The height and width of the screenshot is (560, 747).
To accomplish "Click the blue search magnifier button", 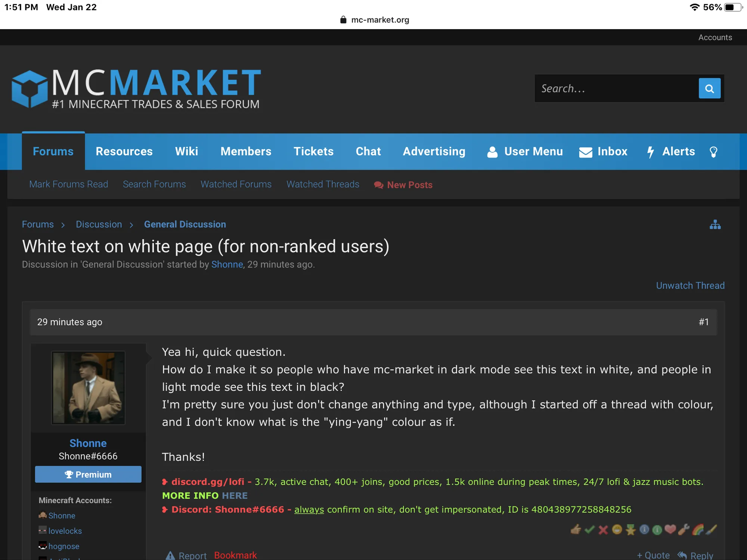I will point(709,88).
